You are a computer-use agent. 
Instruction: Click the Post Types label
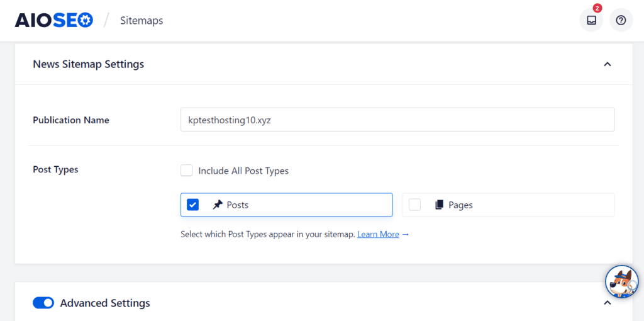tap(55, 169)
